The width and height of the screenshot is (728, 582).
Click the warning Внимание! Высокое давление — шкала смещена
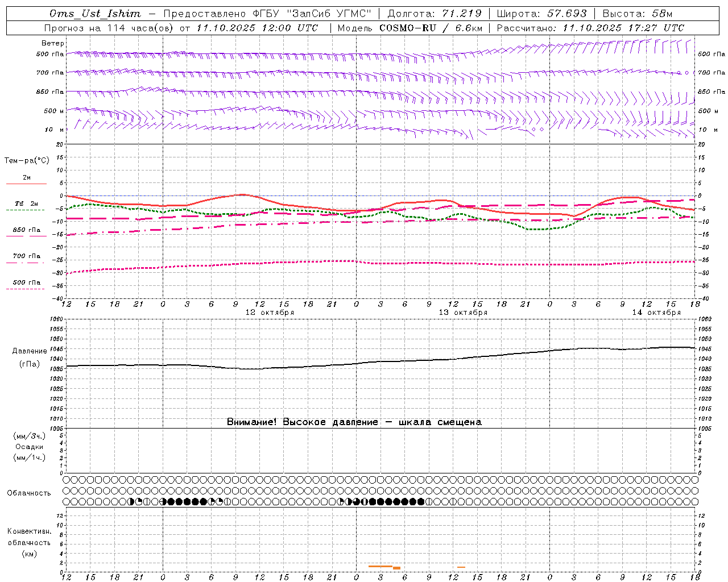coord(354,422)
